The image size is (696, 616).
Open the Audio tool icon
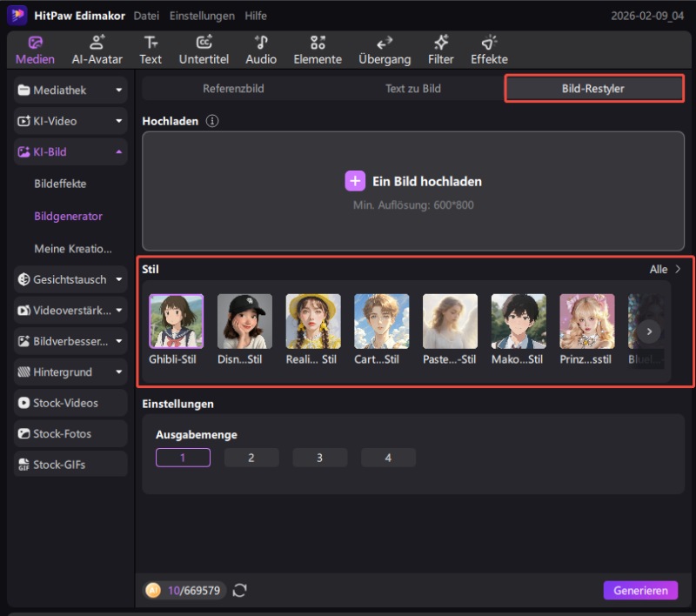click(260, 43)
